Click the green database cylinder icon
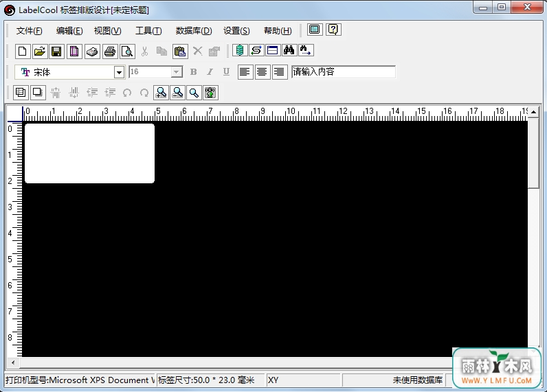This screenshot has width=547, height=392. tap(240, 50)
